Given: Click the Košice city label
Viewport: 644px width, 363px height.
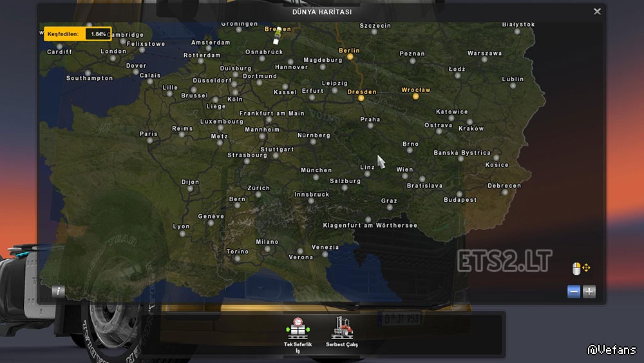Looking at the screenshot, I should point(497,165).
